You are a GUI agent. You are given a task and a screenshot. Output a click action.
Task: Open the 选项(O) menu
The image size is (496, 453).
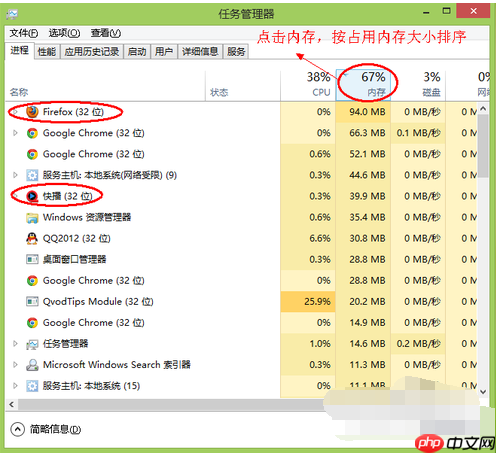pyautogui.click(x=64, y=33)
